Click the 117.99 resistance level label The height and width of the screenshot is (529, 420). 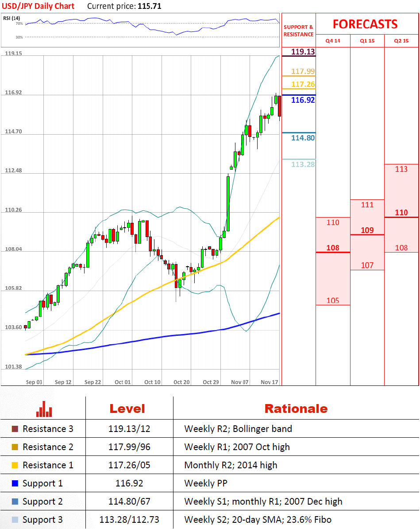click(303, 71)
